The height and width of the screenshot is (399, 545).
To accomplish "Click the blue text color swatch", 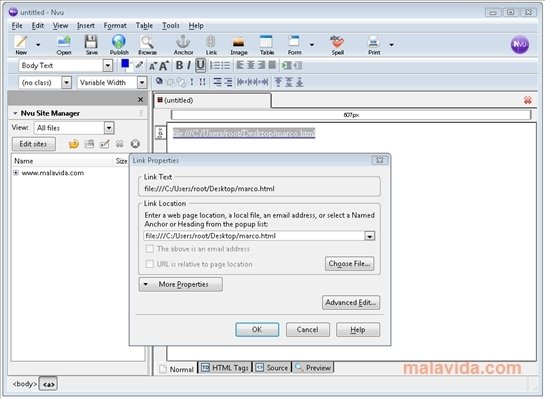I will pos(125,64).
